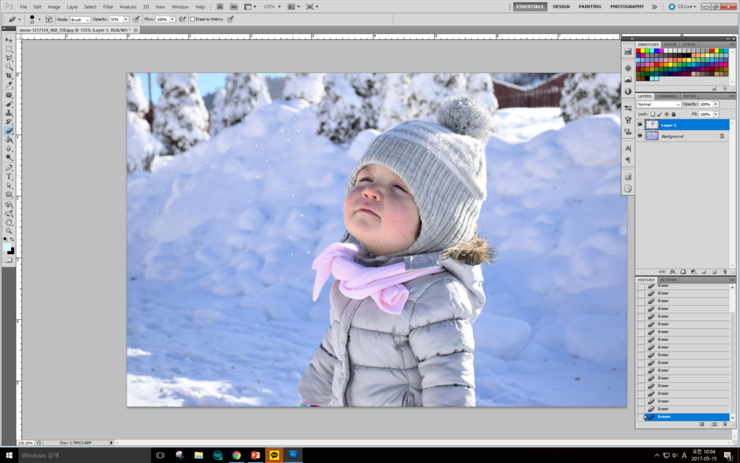This screenshot has height=463, width=740.
Task: Switch to the Channels tab
Action: [x=667, y=97]
